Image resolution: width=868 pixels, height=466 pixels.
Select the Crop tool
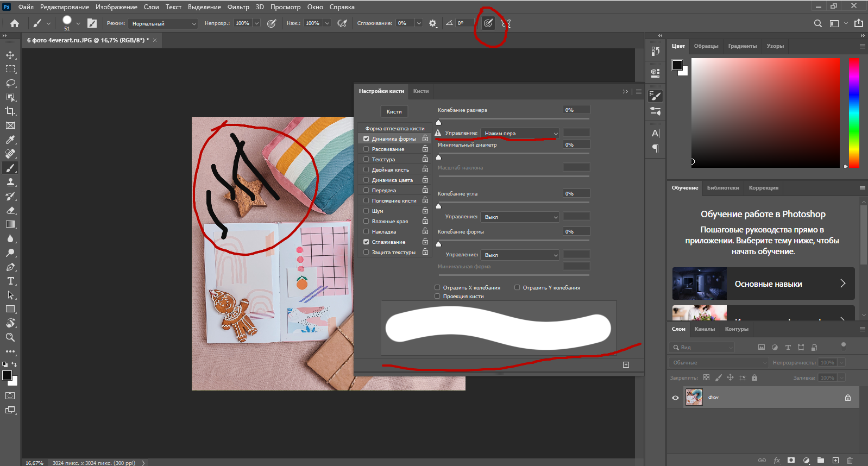pyautogui.click(x=10, y=111)
